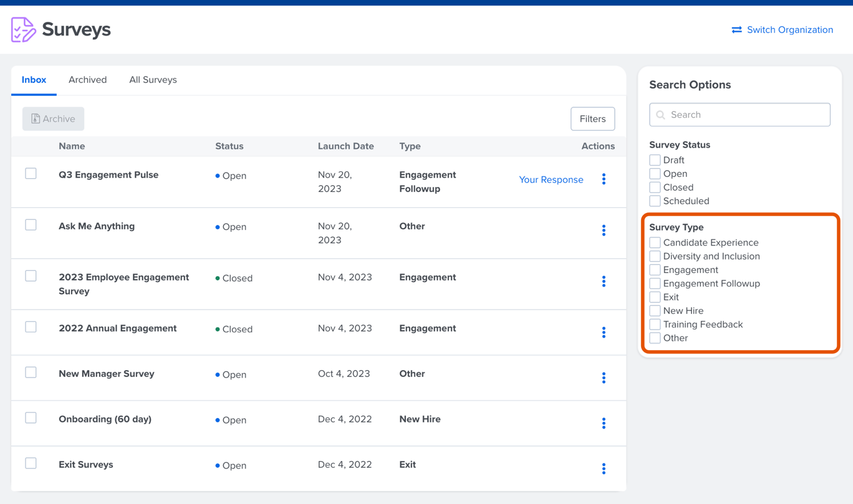Click the Archive button with file icon
The image size is (853, 504).
(54, 119)
